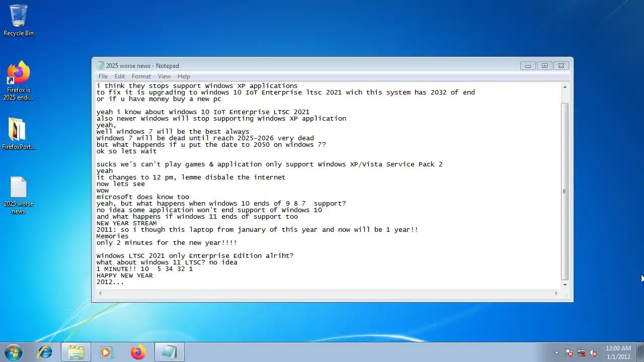
Task: Click the Notepad taskbar button
Action: [x=169, y=352]
